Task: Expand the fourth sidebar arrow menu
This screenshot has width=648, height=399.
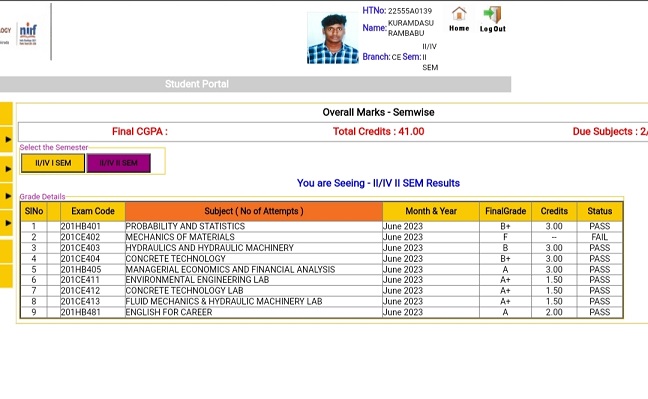Action: [x=6, y=223]
